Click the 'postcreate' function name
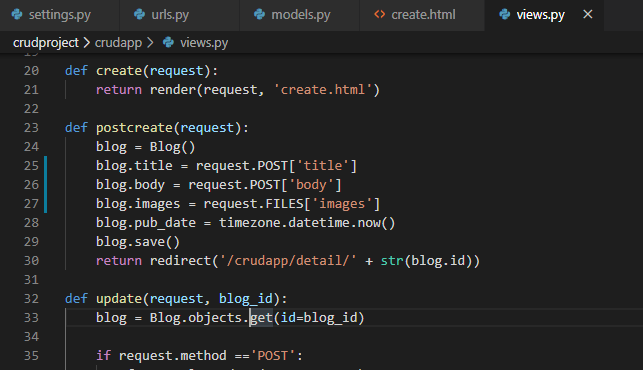This screenshot has height=370, width=643. tap(135, 128)
